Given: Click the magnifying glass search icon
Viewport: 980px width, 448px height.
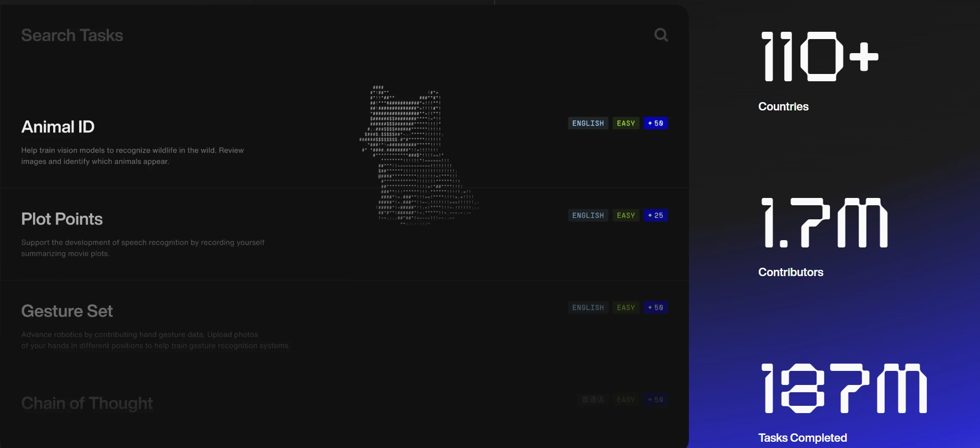Looking at the screenshot, I should [661, 35].
